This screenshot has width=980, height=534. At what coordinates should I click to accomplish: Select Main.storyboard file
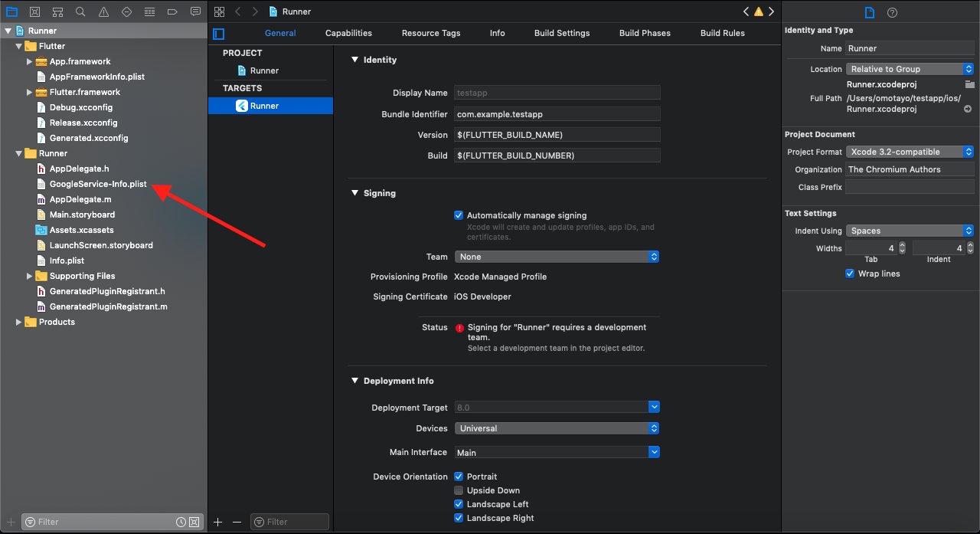pyautogui.click(x=82, y=215)
